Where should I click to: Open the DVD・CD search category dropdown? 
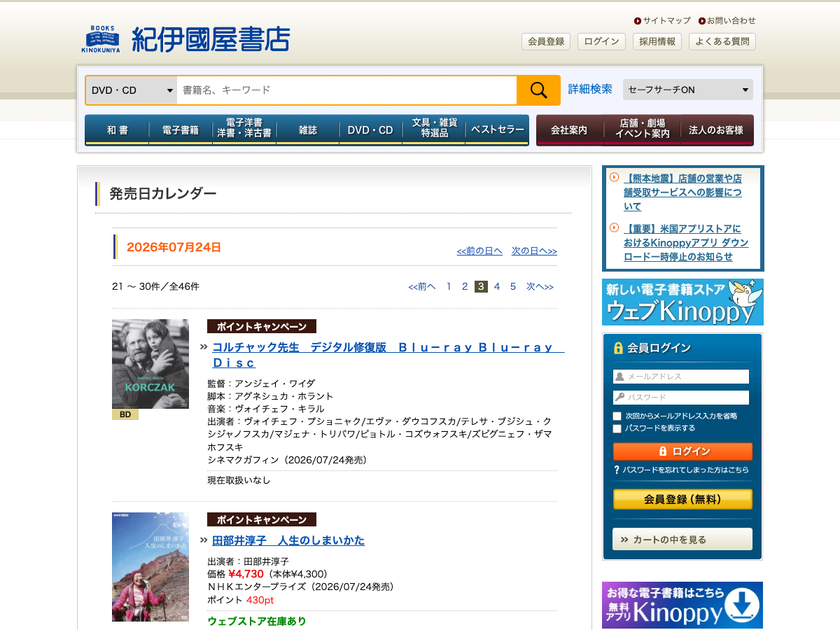[132, 90]
